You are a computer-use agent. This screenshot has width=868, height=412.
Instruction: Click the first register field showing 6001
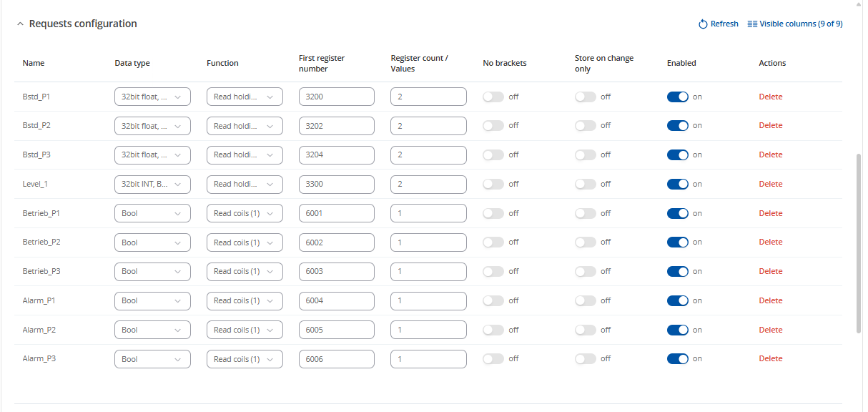[x=337, y=213]
